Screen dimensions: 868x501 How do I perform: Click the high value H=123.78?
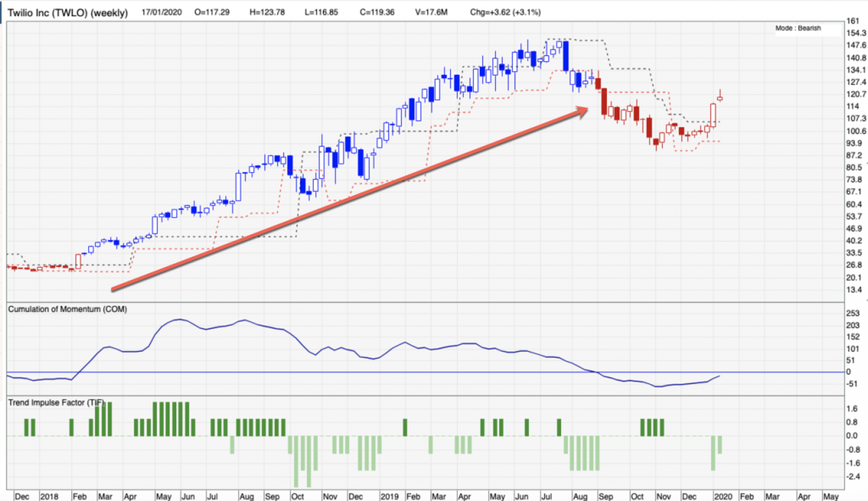point(267,12)
